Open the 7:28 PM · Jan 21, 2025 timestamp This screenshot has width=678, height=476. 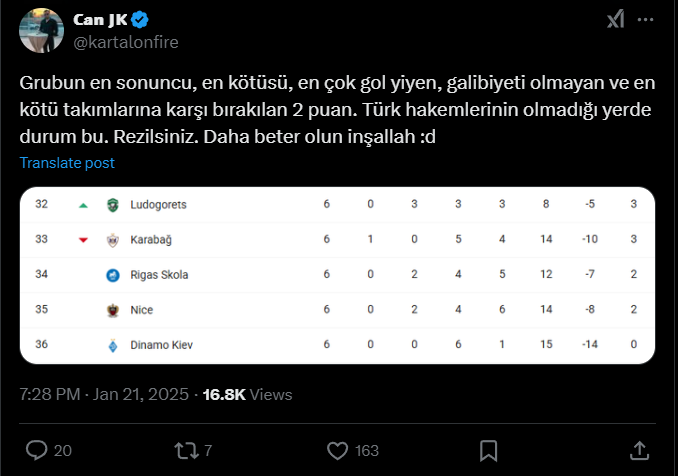[104, 394]
